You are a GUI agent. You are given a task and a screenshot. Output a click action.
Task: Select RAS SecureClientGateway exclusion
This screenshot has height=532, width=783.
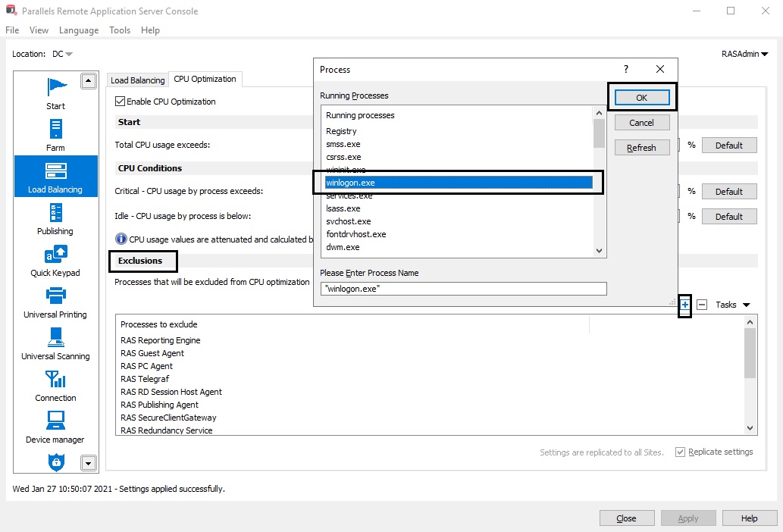(168, 418)
